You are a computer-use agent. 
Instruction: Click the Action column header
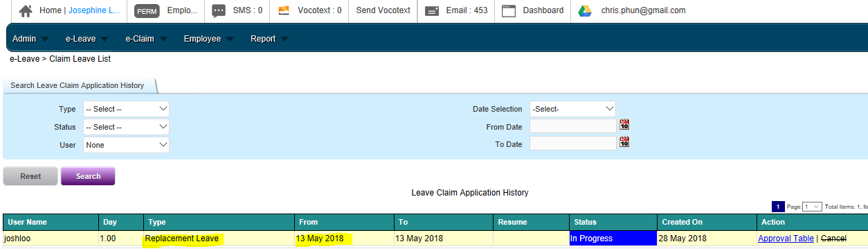[812, 222]
